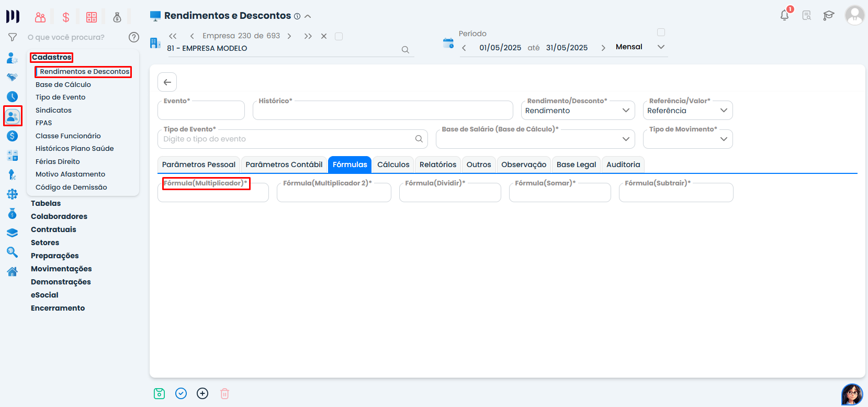Open the graduation cap training icon
The width and height of the screenshot is (868, 407).
click(828, 15)
